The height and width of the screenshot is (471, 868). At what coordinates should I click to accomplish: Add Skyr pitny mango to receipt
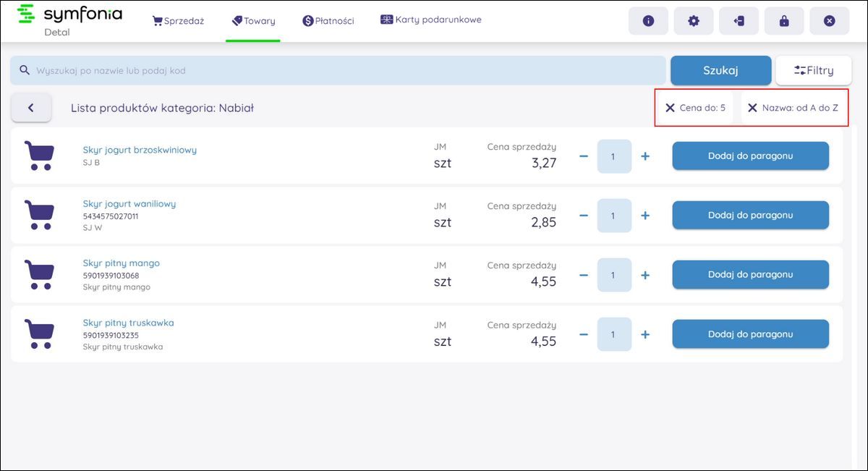[x=751, y=274]
